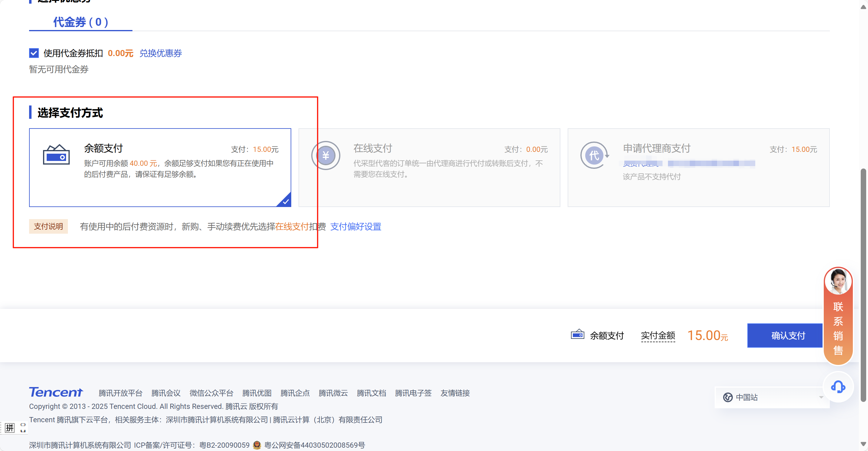Click the 确认支付 button
The width and height of the screenshot is (868, 451).
pos(785,336)
